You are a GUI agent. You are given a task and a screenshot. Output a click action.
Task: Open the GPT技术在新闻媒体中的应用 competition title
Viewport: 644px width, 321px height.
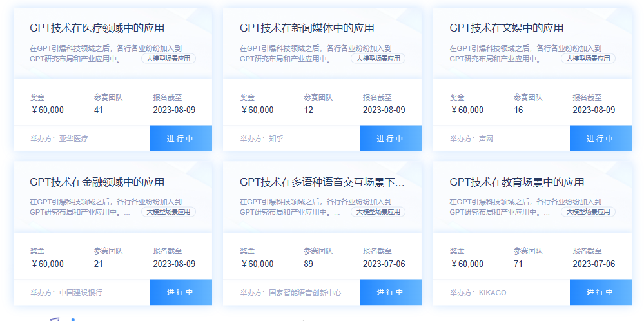tap(307, 28)
